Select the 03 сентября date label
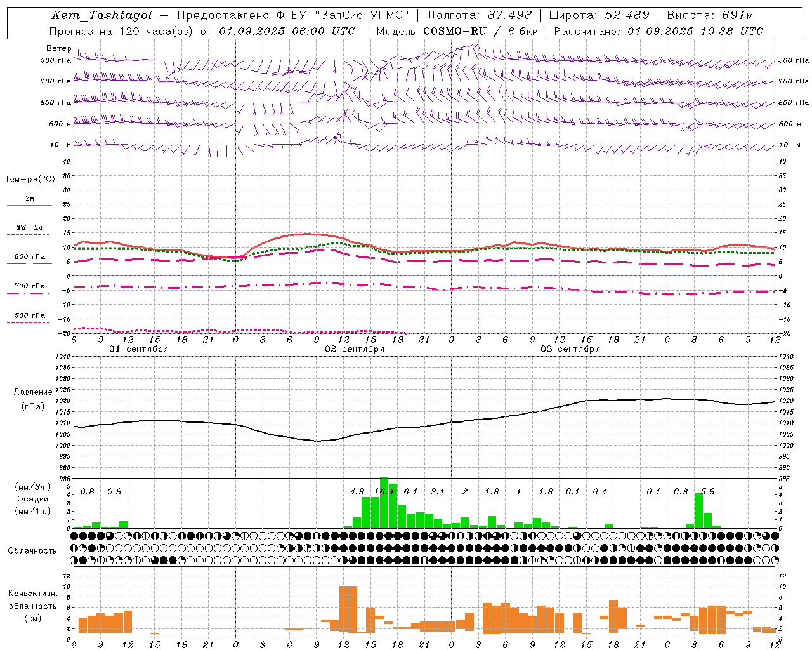Screen dimensions: 812x650 [x=570, y=349]
